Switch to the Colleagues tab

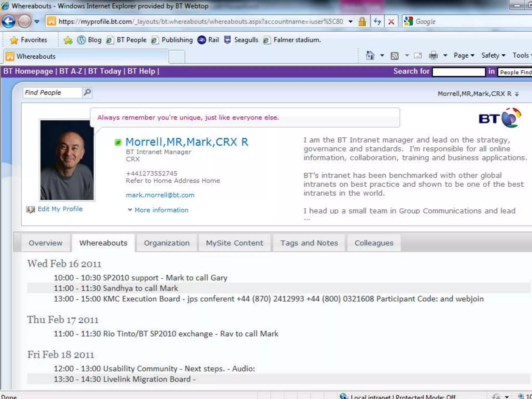[x=374, y=243]
